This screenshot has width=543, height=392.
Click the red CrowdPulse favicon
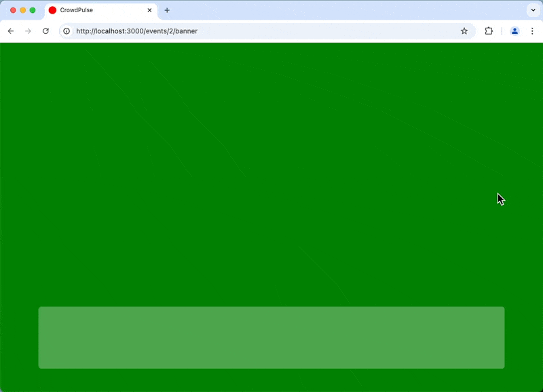52,10
